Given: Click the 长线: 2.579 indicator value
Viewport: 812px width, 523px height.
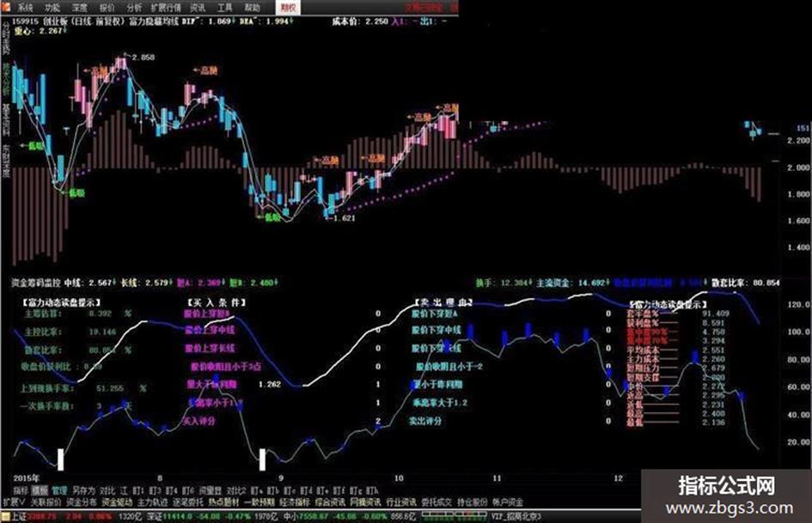Looking at the screenshot, I should 147,283.
